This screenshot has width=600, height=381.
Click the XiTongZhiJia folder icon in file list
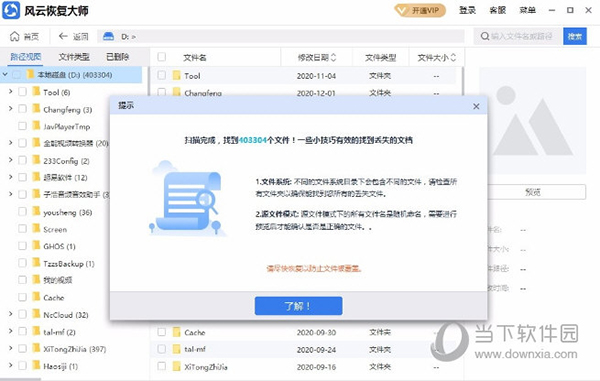pyautogui.click(x=176, y=366)
